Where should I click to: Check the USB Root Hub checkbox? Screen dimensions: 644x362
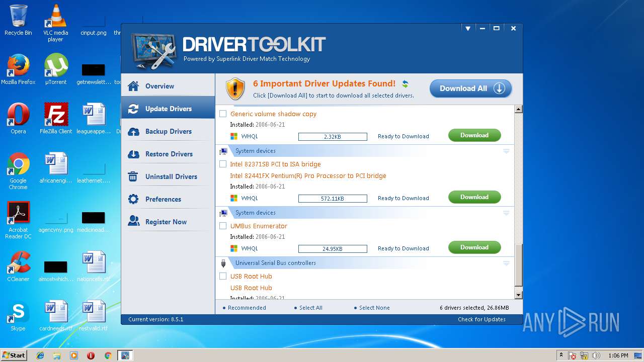pos(223,276)
